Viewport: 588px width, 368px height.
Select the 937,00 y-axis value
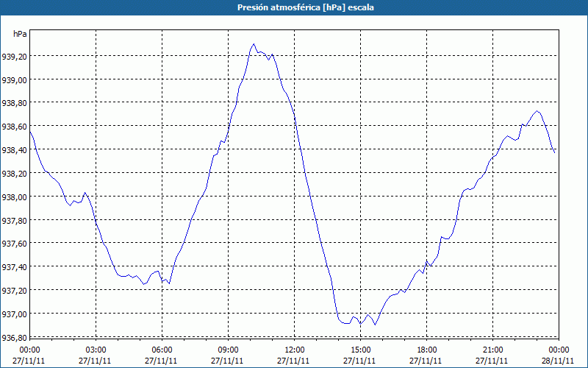tap(14, 314)
